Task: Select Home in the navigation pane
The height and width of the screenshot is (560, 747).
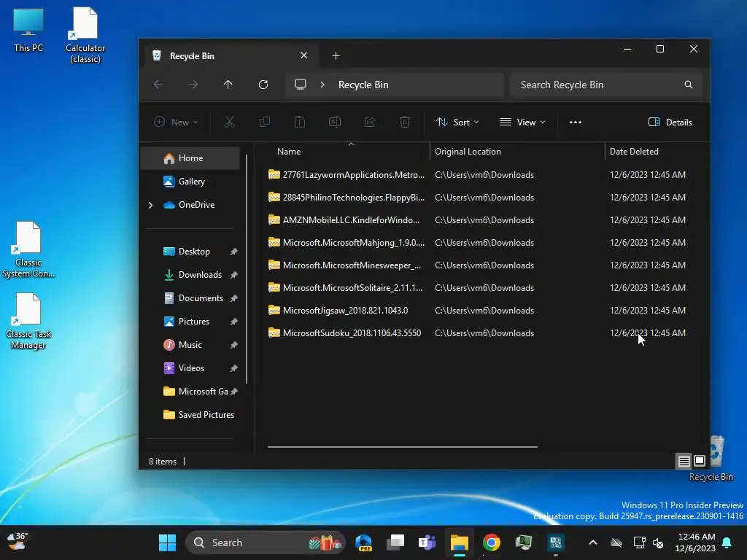Action: pyautogui.click(x=190, y=158)
